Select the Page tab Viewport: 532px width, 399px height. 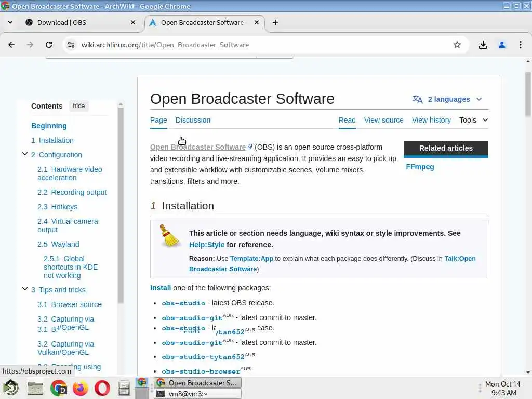[158, 120]
